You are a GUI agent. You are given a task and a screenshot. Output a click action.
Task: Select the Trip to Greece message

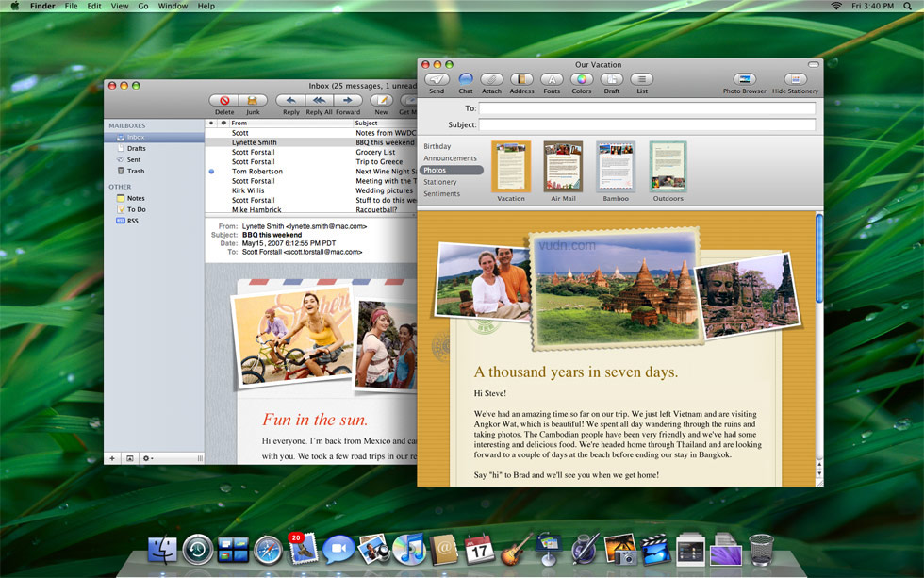(x=311, y=162)
